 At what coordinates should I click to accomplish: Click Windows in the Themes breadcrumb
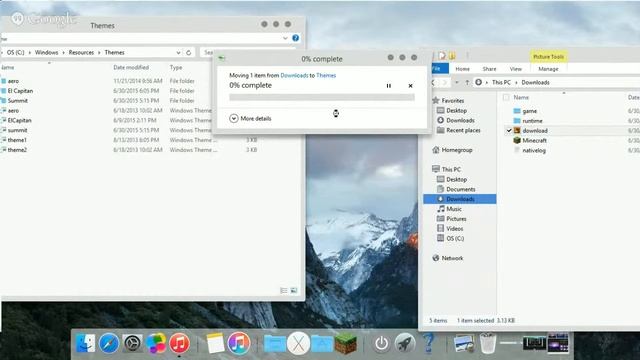47,53
